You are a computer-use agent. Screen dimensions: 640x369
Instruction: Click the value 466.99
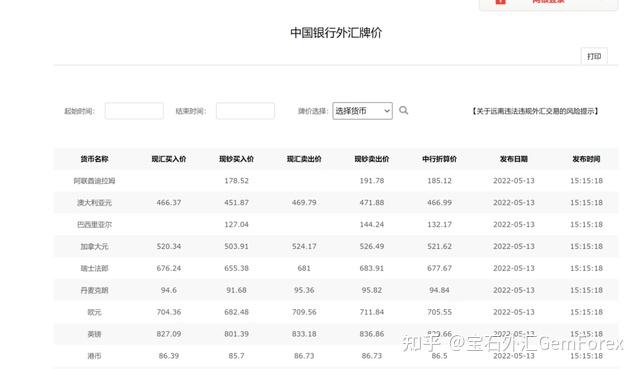click(x=440, y=202)
